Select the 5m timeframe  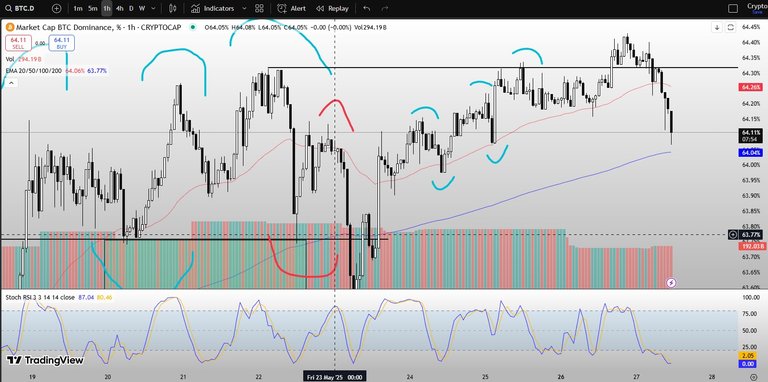pyautogui.click(x=93, y=8)
